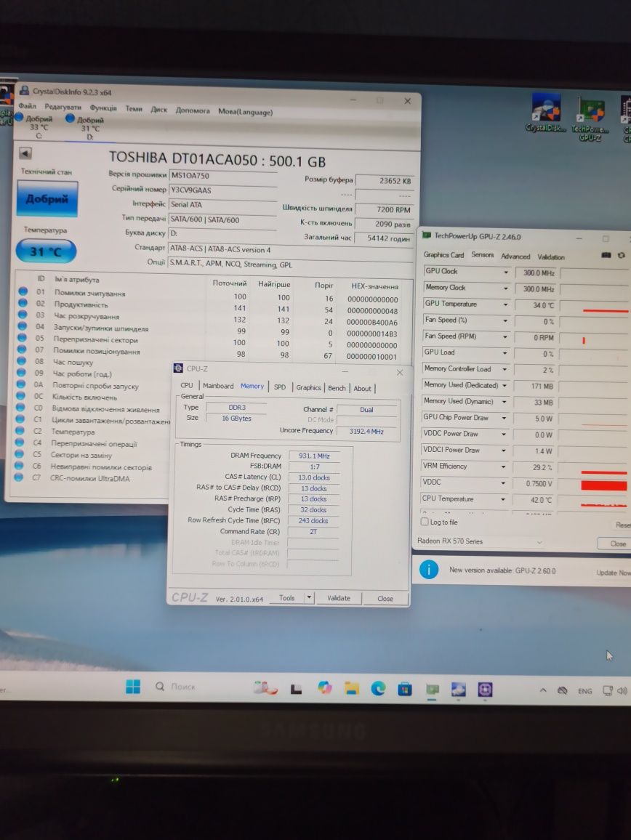Click the GPU-Z screenshot camera icon
Image resolution: width=631 pixels, height=840 pixels.
point(606,256)
